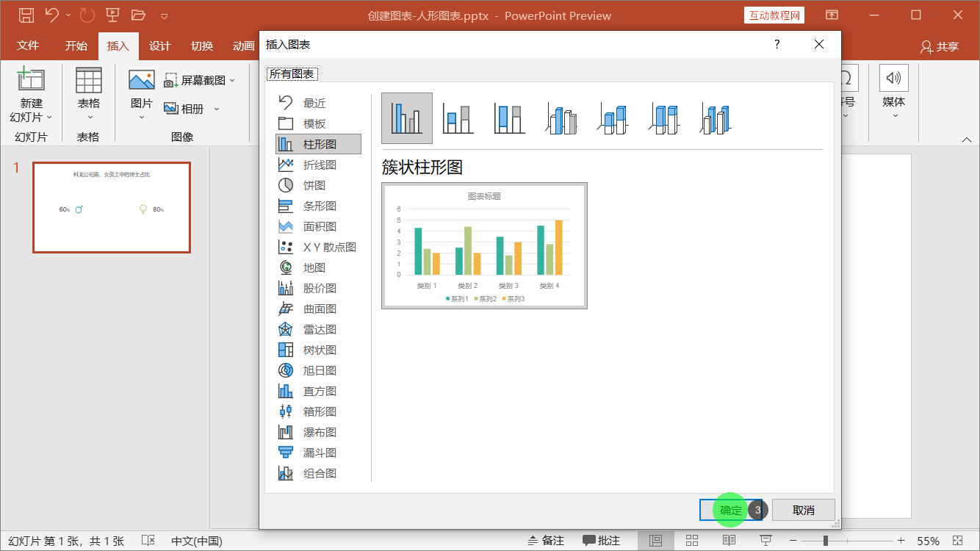Choose 直方图 chart category
The width and height of the screenshot is (980, 551).
pos(318,391)
